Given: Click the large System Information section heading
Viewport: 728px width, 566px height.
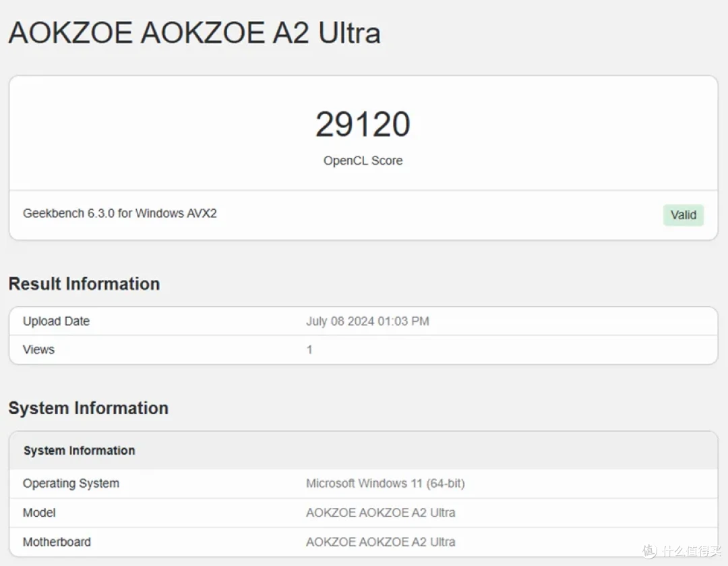Looking at the screenshot, I should [88, 408].
